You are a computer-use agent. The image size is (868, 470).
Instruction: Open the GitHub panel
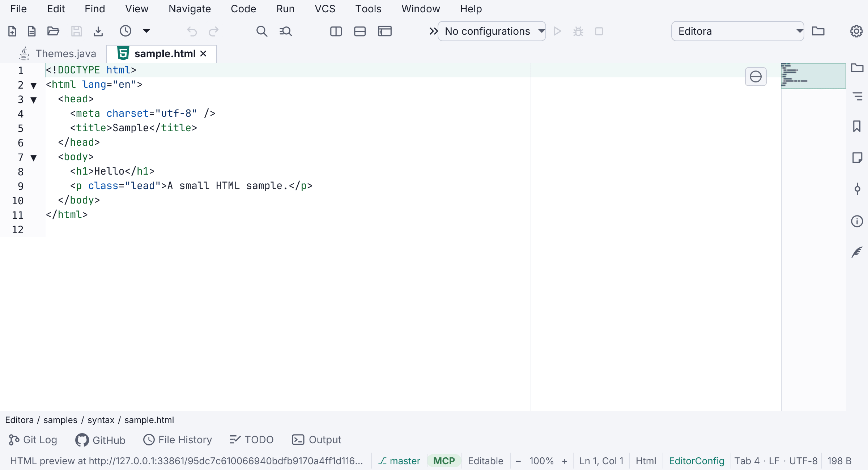(x=100, y=440)
